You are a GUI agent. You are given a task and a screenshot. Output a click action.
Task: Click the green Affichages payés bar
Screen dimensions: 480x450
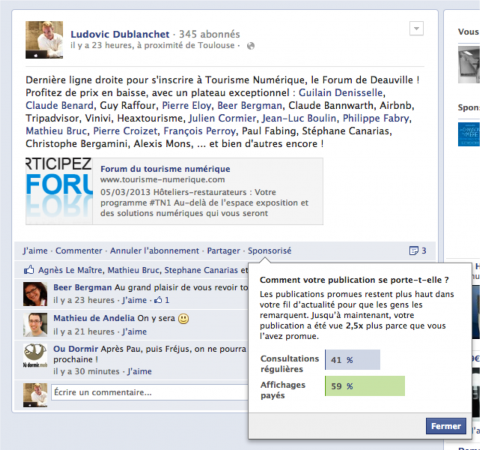point(365,386)
